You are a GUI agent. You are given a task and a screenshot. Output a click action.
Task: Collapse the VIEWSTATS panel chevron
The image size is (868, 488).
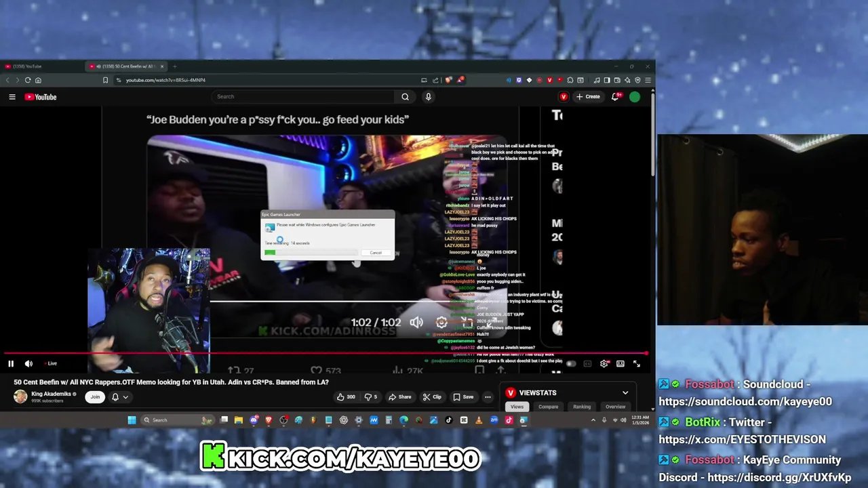pos(625,393)
